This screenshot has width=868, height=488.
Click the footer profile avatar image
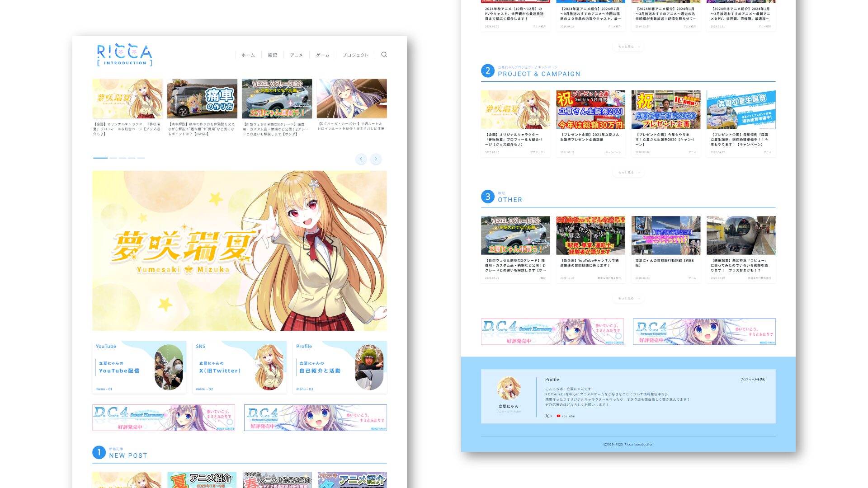point(508,388)
